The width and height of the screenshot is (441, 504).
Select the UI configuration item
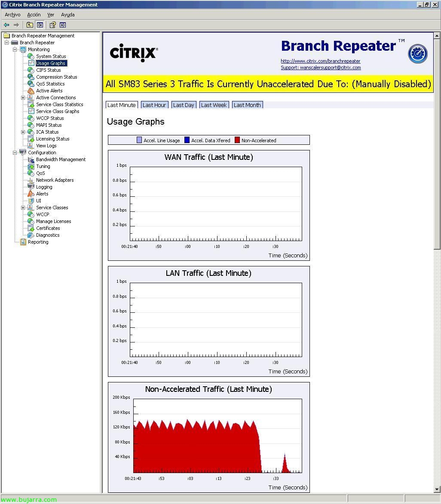(39, 201)
